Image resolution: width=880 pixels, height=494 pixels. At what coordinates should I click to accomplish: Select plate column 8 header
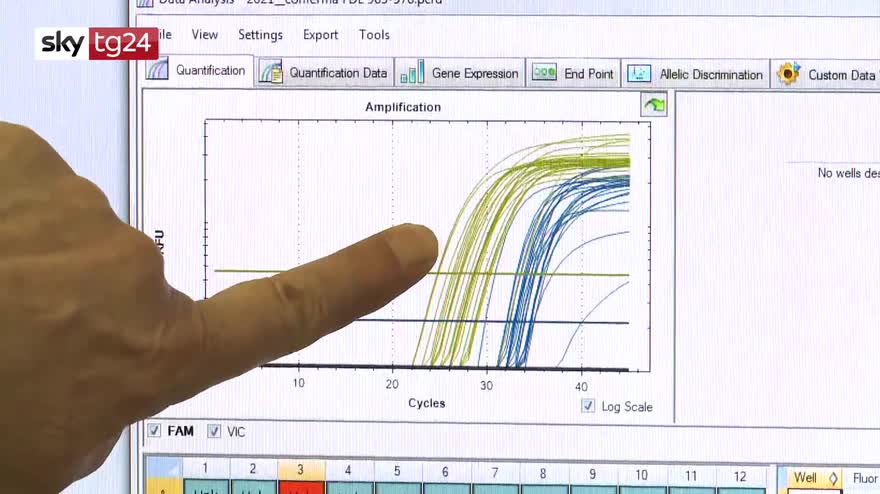(542, 474)
